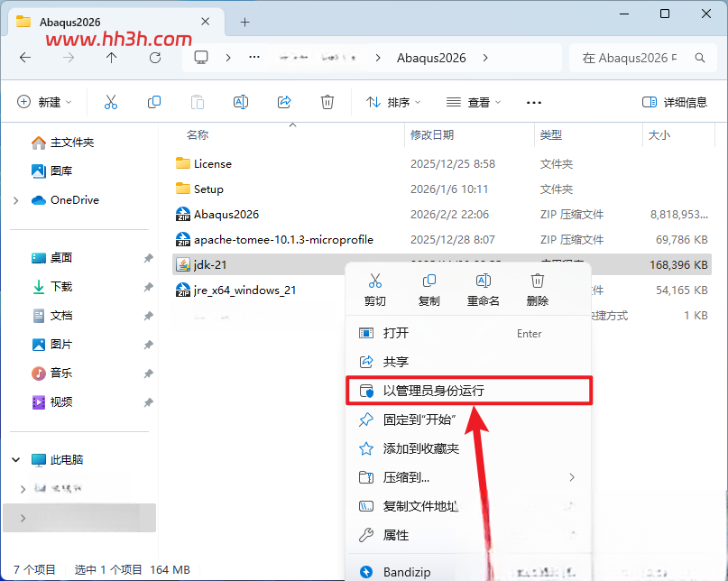Screen dimensions: 728x581
Task: Click the Cut icon in the toolbar
Action: pos(110,102)
